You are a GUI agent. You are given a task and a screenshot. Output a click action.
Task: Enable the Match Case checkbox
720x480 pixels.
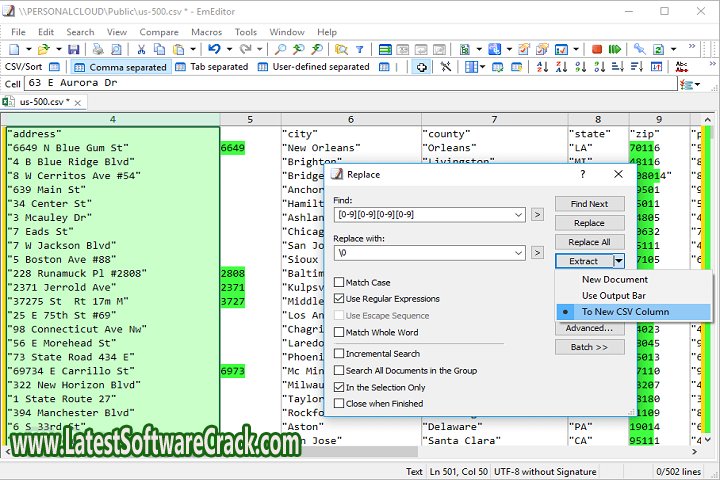(340, 283)
